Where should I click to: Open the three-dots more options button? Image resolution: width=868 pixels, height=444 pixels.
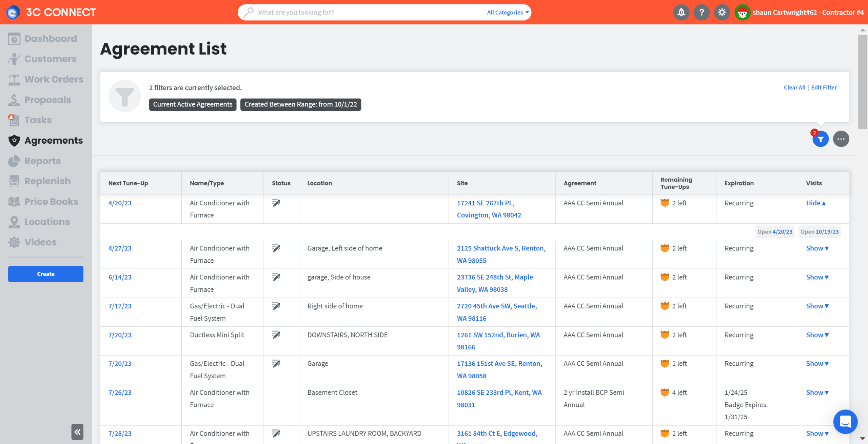click(841, 139)
